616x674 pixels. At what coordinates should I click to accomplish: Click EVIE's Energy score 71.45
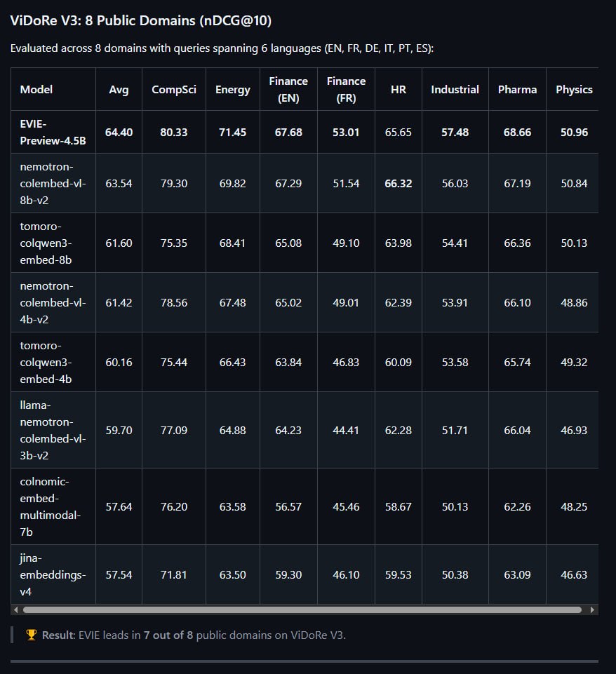point(232,132)
